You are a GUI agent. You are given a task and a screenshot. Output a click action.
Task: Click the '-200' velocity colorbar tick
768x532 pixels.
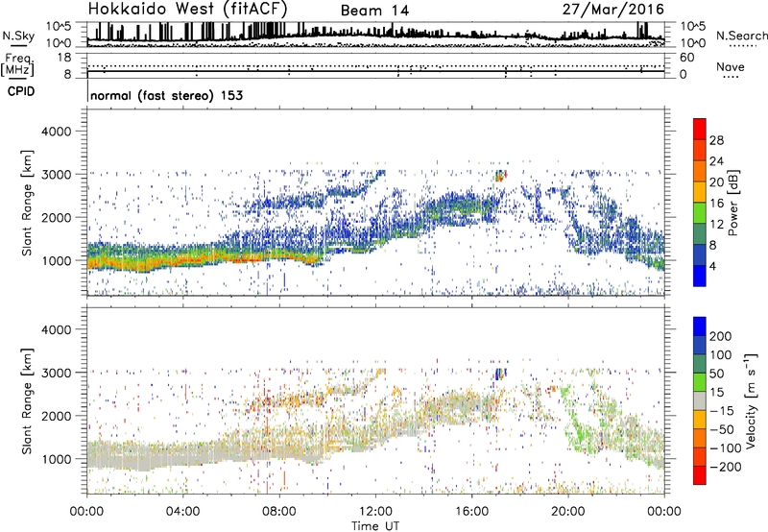[725, 467]
